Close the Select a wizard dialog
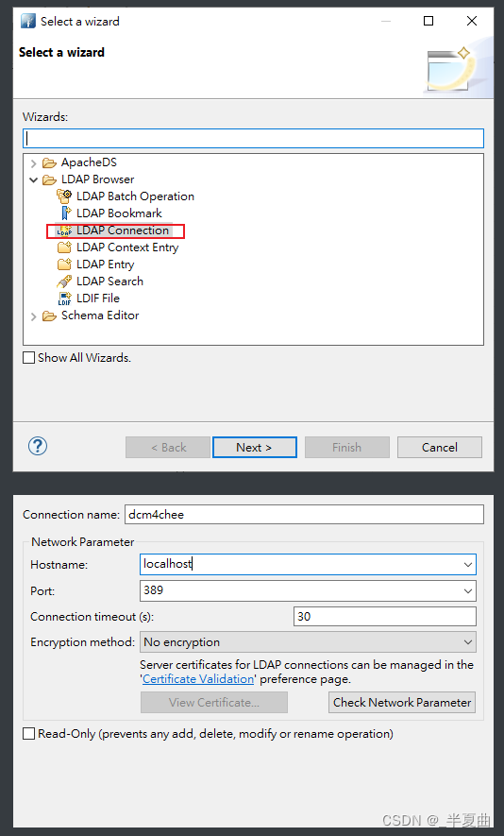Screen dimensions: 504x836 tap(472, 21)
